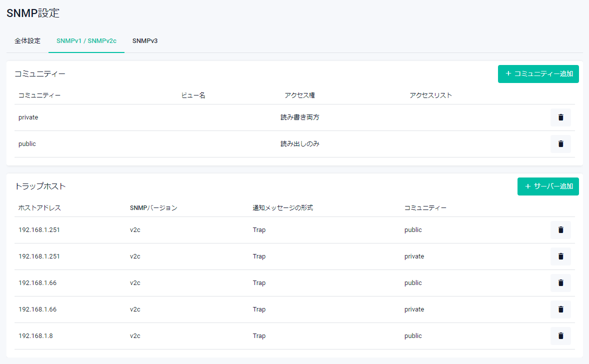Select the SNMPv1 / SNMPv2c tab
Screen dimensions: 589x364
pyautogui.click(x=86, y=41)
